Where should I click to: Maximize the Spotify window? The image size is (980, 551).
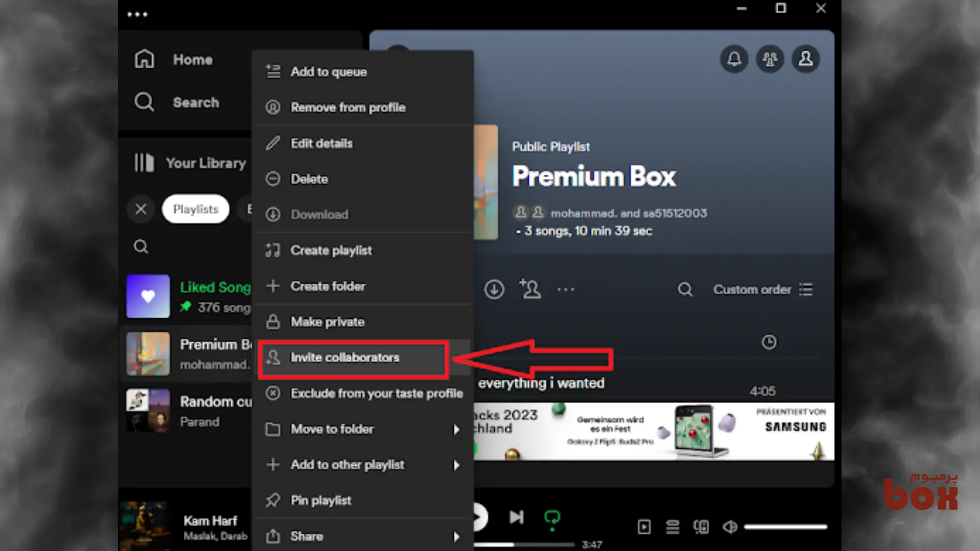[x=781, y=8]
